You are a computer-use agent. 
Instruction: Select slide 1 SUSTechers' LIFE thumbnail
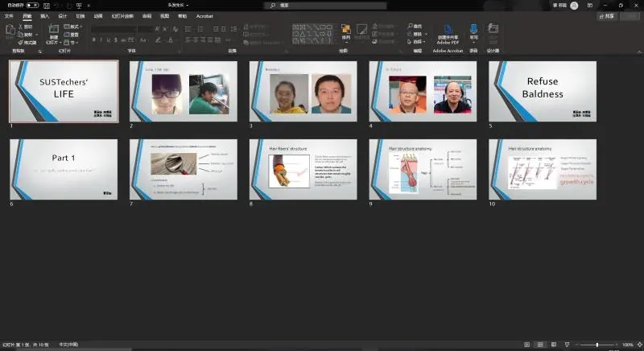(x=64, y=91)
